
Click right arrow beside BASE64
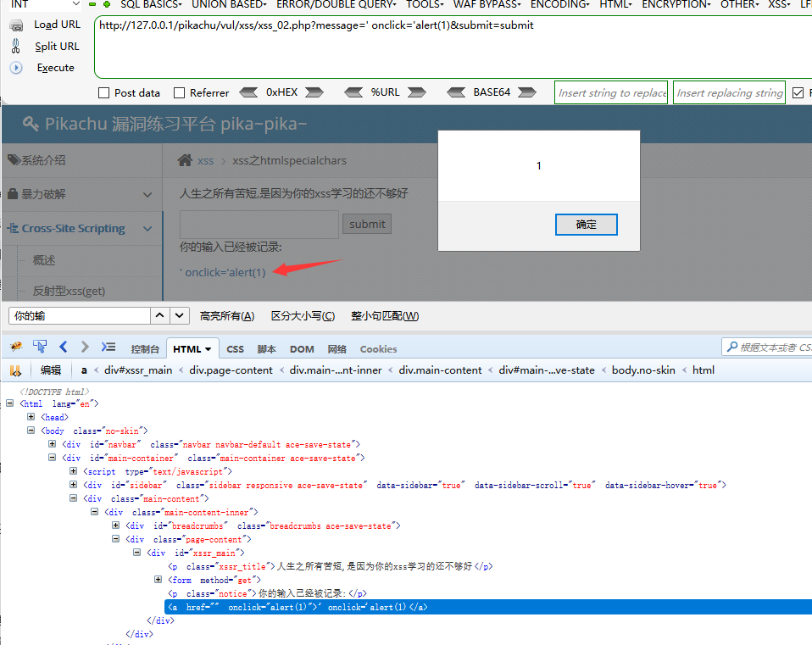527,92
